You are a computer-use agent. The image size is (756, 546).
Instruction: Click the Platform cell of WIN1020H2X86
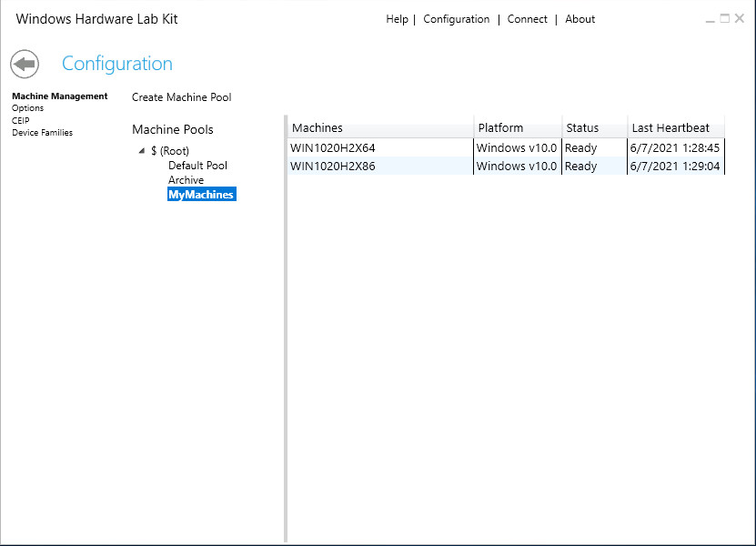coord(517,167)
